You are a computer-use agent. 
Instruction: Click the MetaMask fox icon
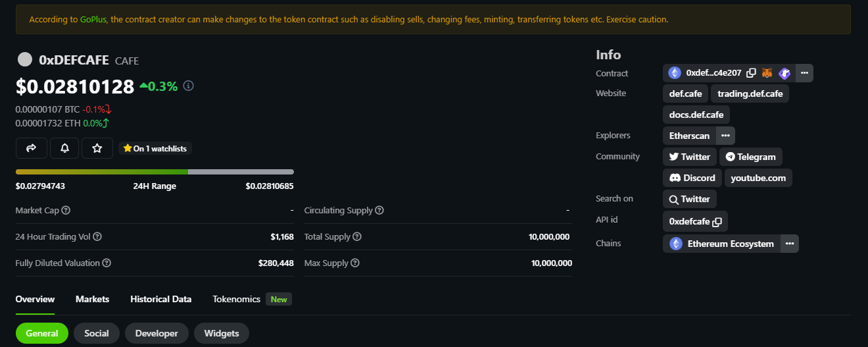pyautogui.click(x=767, y=73)
